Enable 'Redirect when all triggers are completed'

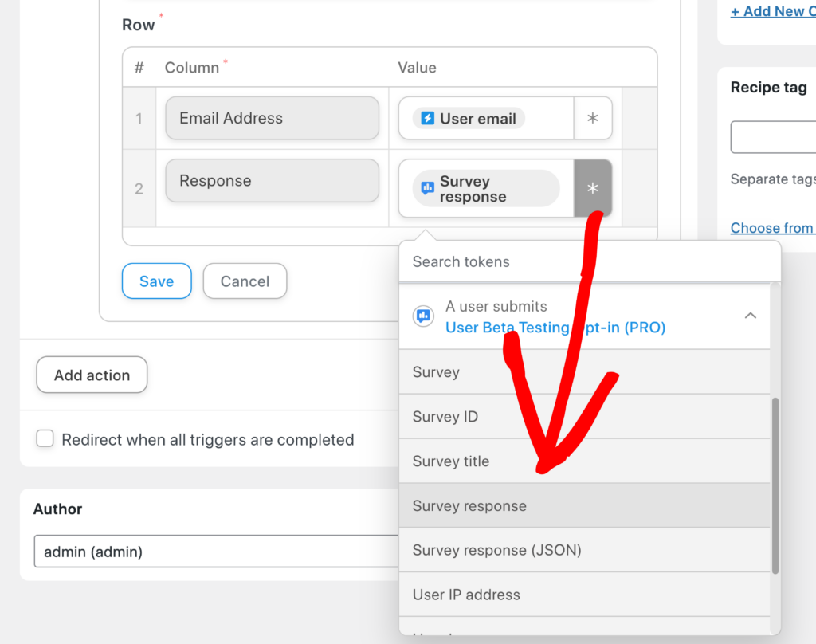(45, 438)
